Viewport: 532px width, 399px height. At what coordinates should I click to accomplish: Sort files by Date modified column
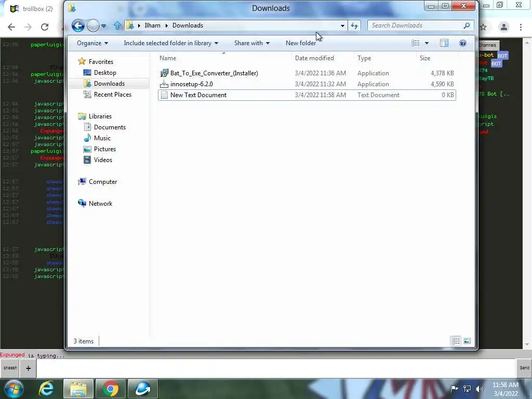pos(322,58)
